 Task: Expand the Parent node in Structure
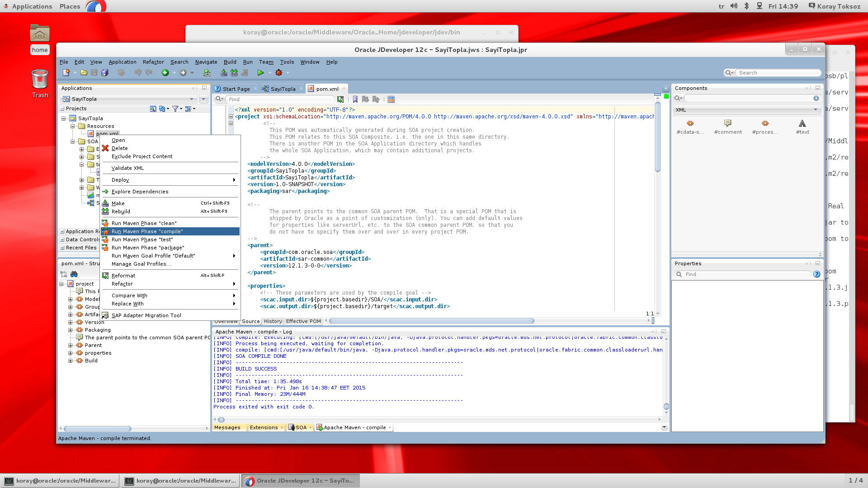(70, 345)
